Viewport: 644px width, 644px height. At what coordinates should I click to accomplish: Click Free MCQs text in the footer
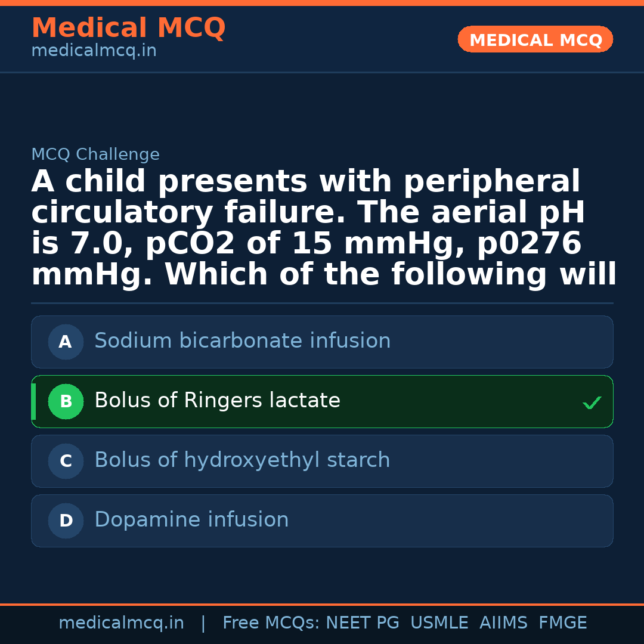pyautogui.click(x=271, y=623)
